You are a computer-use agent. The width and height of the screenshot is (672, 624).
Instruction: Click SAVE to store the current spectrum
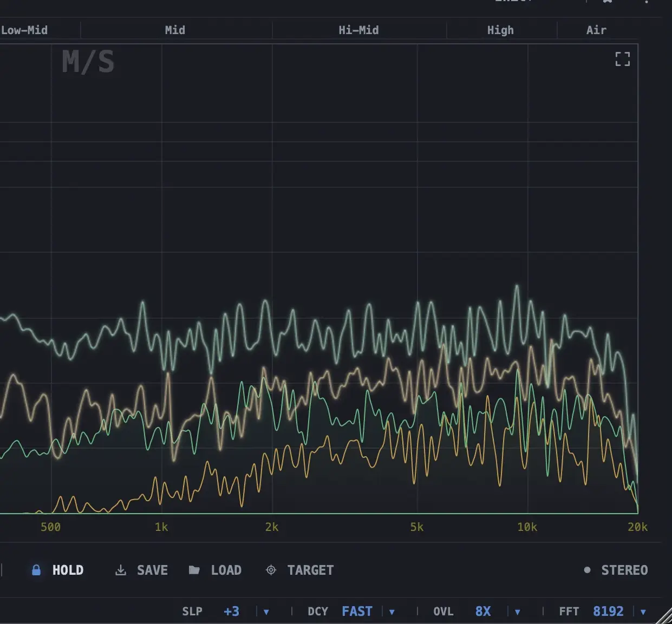[152, 570]
